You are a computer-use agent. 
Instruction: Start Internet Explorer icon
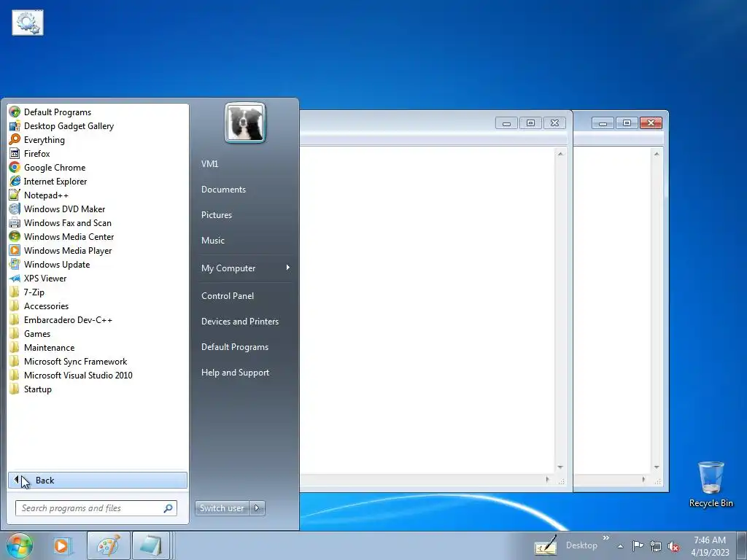pyautogui.click(x=15, y=181)
